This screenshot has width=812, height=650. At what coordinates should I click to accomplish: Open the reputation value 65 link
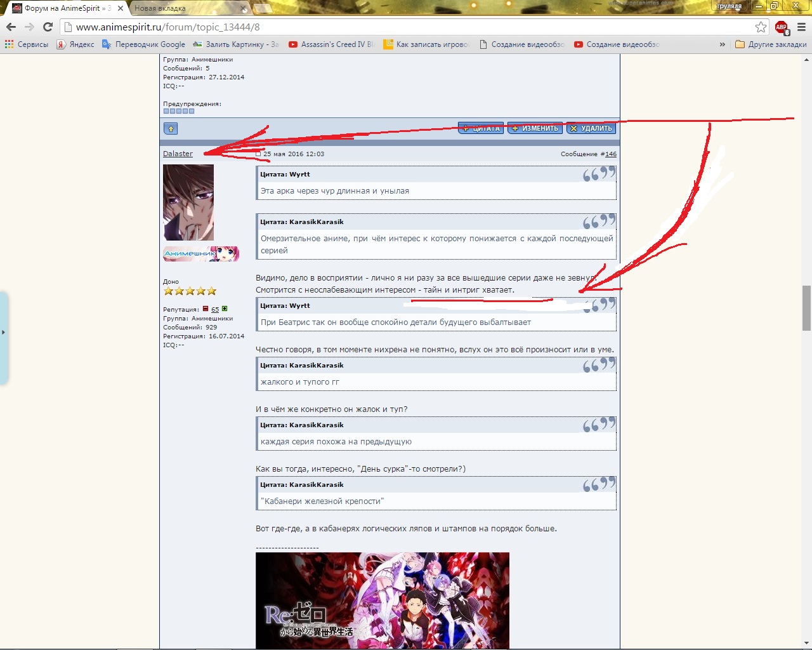coord(215,310)
